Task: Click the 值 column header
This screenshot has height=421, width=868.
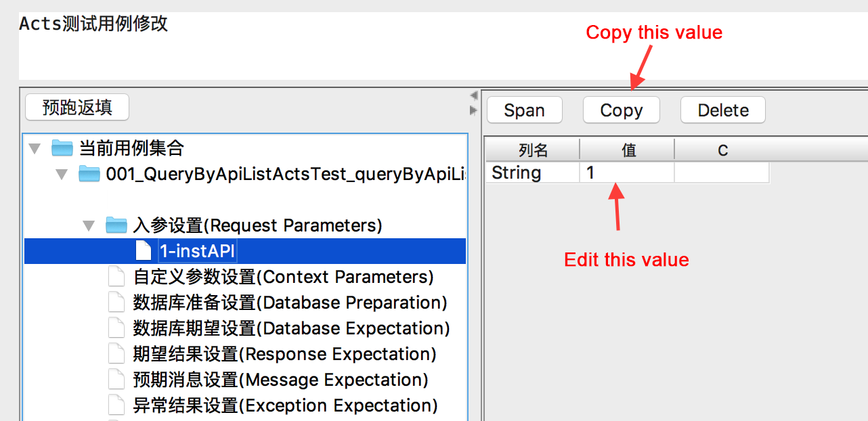Action: (x=628, y=150)
